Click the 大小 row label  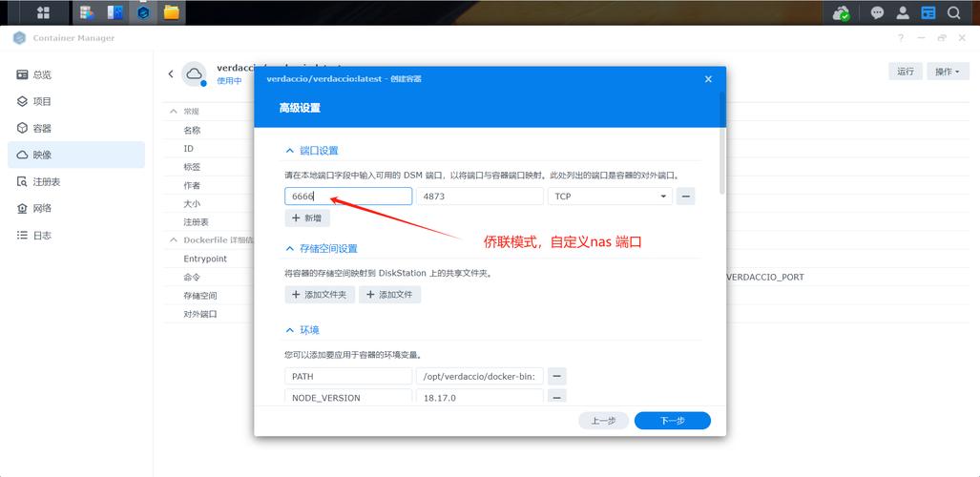point(192,204)
